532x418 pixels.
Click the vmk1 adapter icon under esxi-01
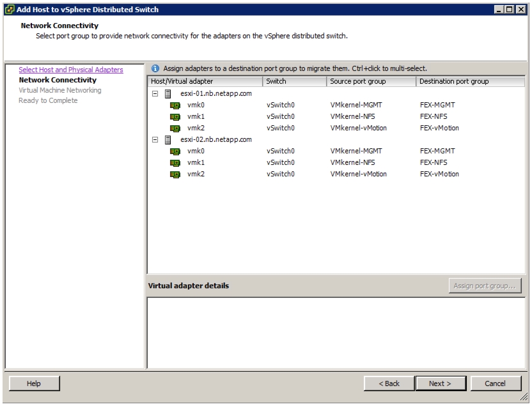(x=175, y=117)
